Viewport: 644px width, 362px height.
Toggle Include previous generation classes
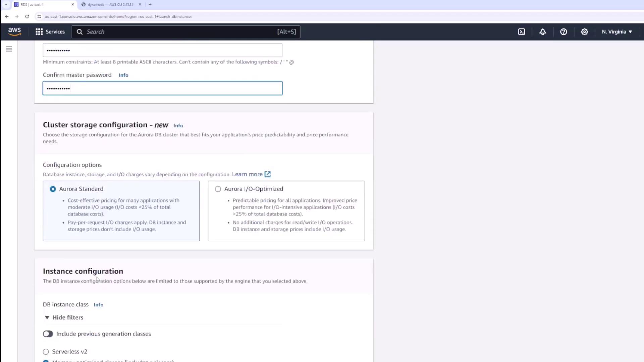(48, 334)
